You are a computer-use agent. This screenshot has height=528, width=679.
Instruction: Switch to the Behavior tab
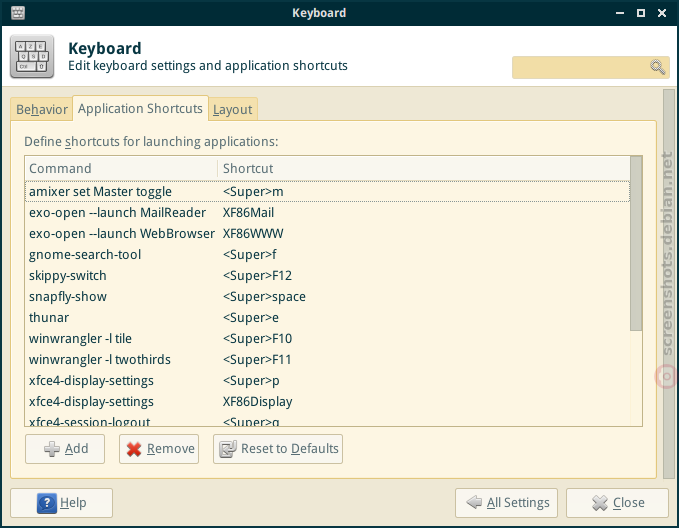tap(42, 109)
